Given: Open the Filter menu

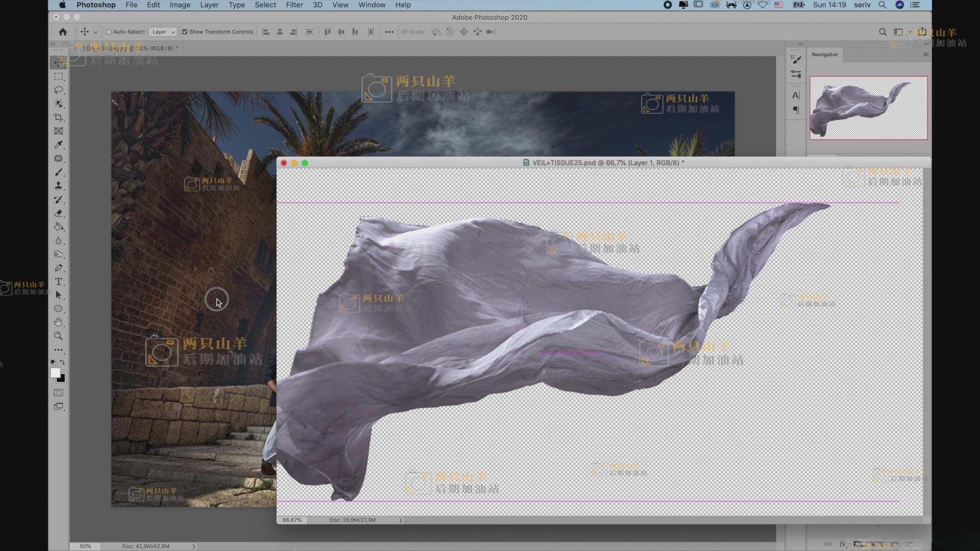Looking at the screenshot, I should 294,5.
